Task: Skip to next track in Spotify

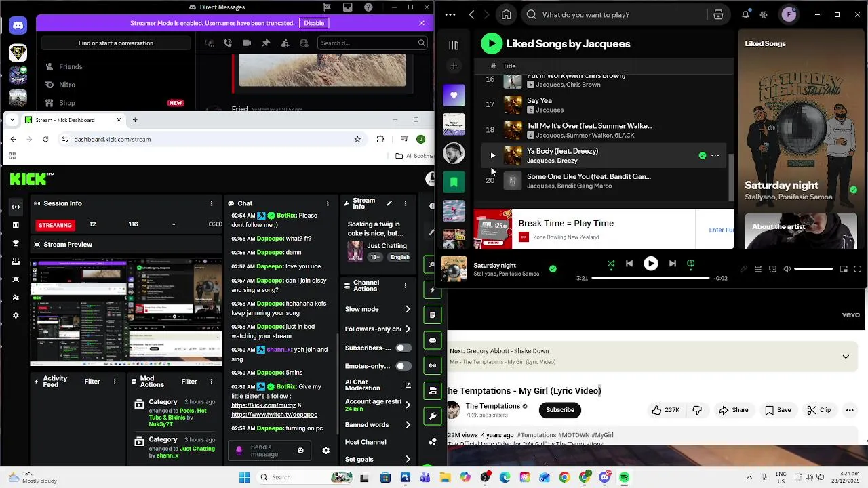Action: tap(672, 264)
